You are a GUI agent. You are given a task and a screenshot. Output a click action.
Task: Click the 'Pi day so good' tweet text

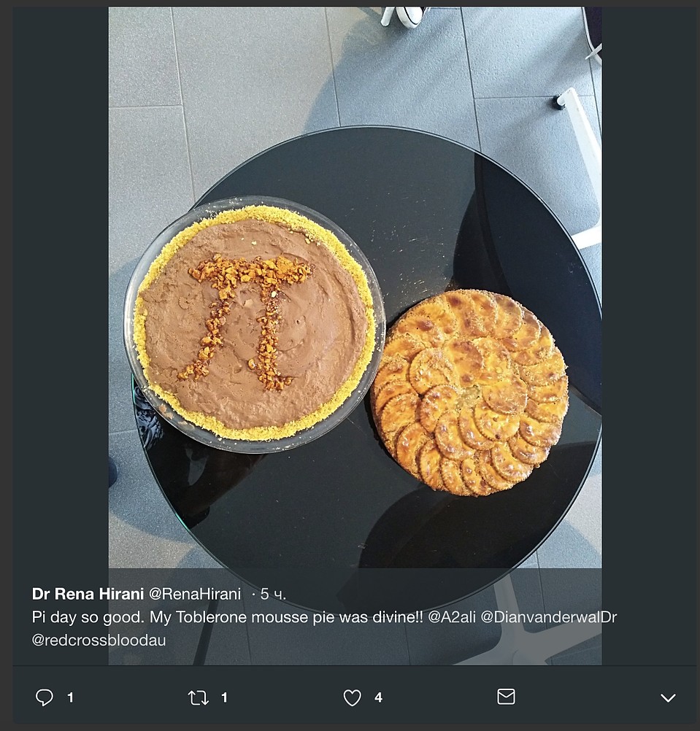click(x=227, y=617)
